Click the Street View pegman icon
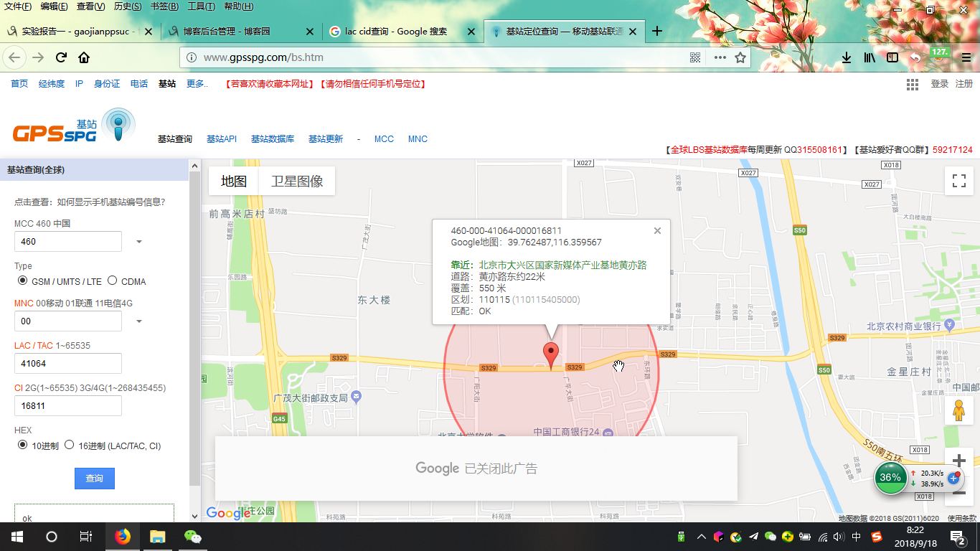 tap(959, 410)
